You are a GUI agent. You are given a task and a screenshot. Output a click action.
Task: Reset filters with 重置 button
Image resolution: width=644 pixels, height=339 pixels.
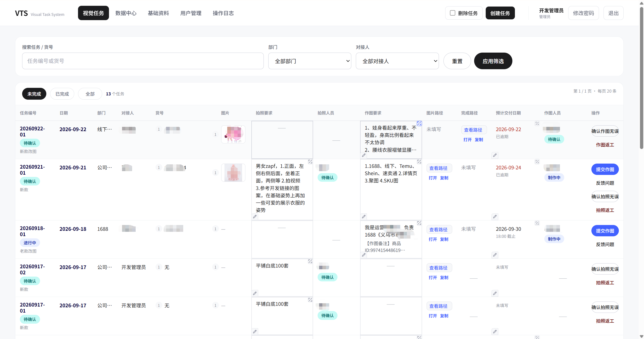coord(457,61)
